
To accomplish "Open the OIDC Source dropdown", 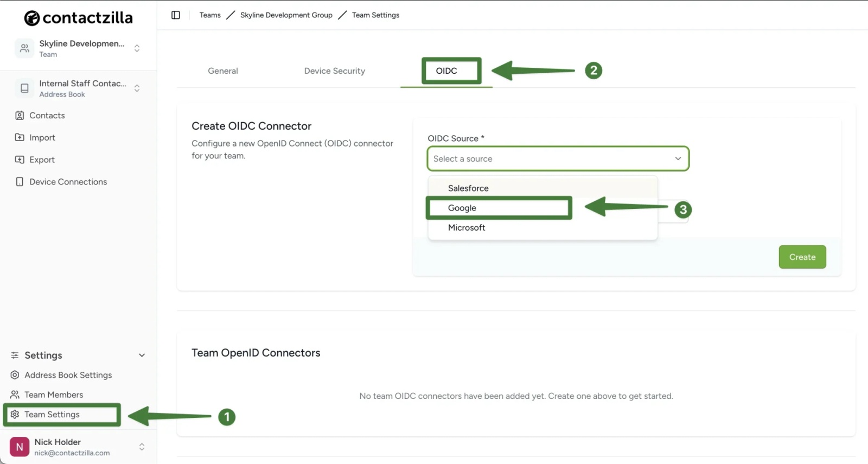I will point(558,158).
